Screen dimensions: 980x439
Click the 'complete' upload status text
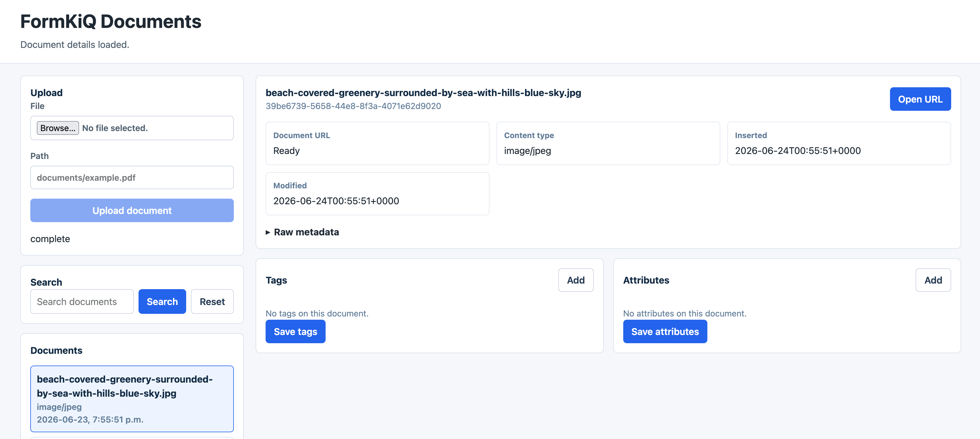(x=50, y=239)
